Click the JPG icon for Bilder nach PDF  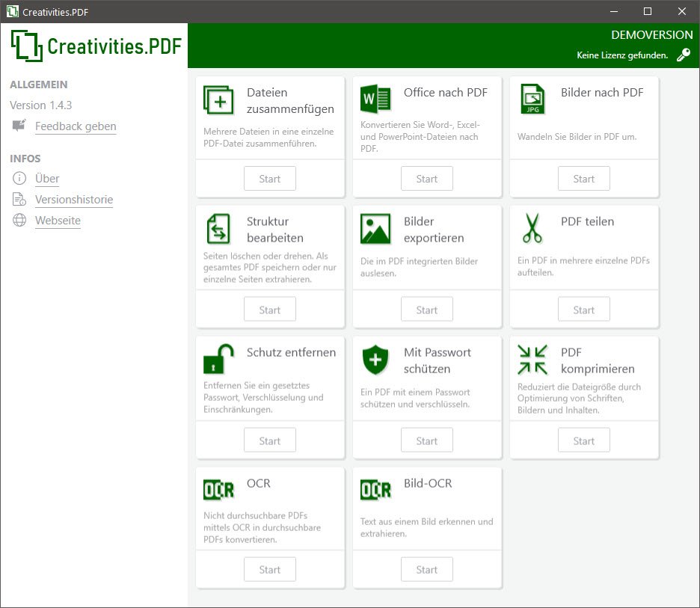click(532, 99)
